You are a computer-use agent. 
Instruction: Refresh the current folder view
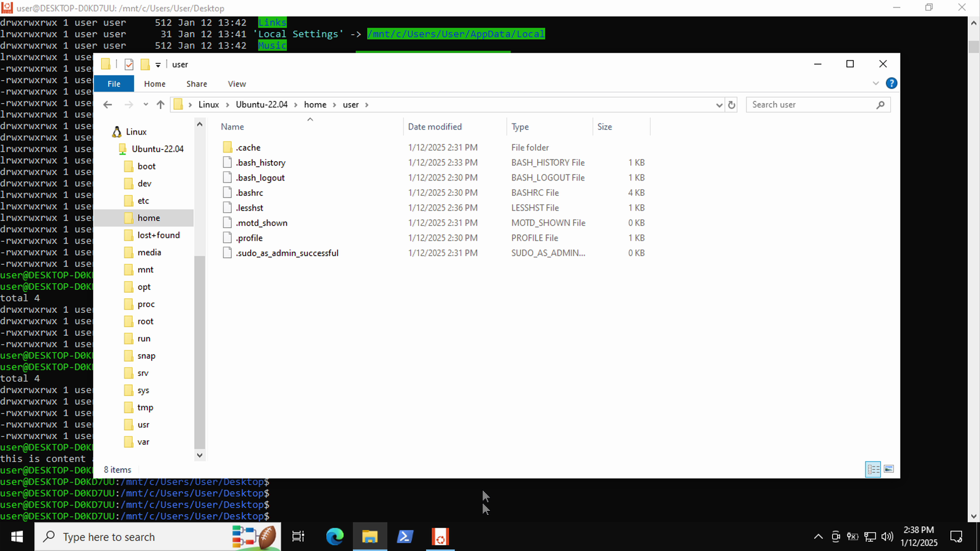point(731,105)
